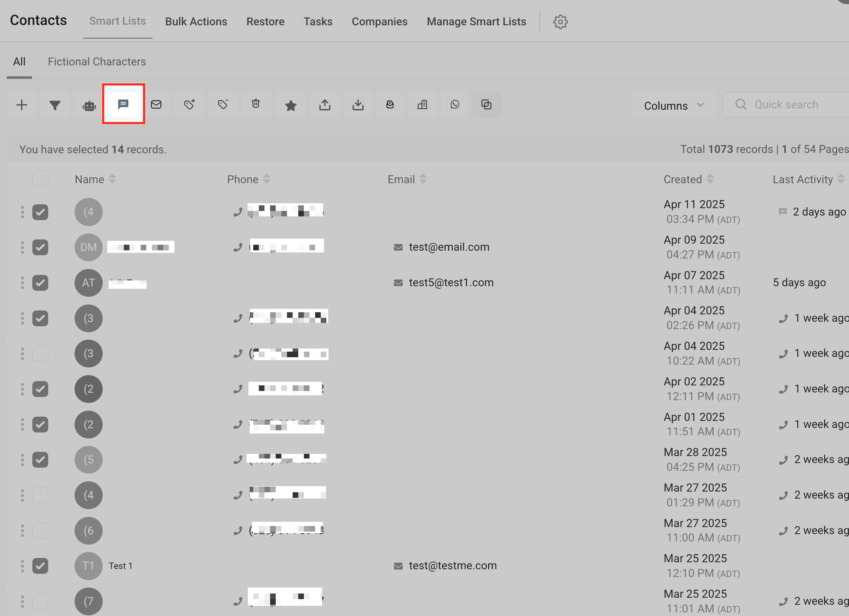
Task: Uncheck the Test 1 contact checkbox
Action: click(40, 565)
